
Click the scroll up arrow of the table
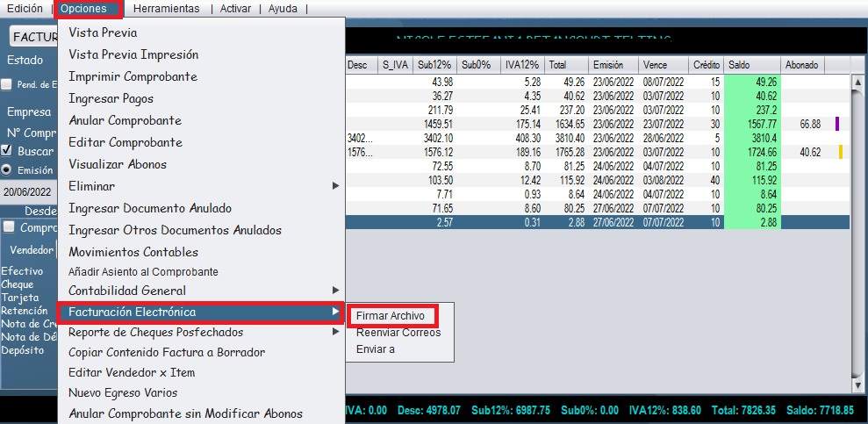(x=858, y=82)
